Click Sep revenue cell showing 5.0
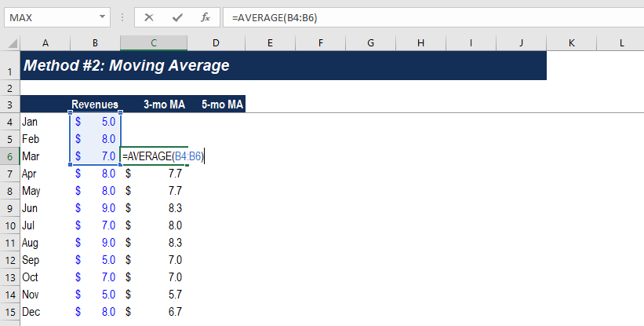This screenshot has width=644, height=326. coord(95,260)
